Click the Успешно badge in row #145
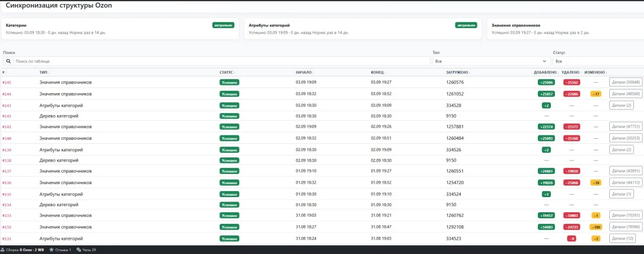Screen dimensions: 644x254 (229, 82)
